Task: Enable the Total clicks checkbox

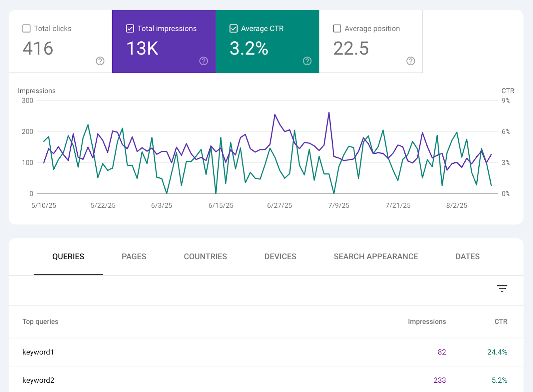Action: point(26,28)
